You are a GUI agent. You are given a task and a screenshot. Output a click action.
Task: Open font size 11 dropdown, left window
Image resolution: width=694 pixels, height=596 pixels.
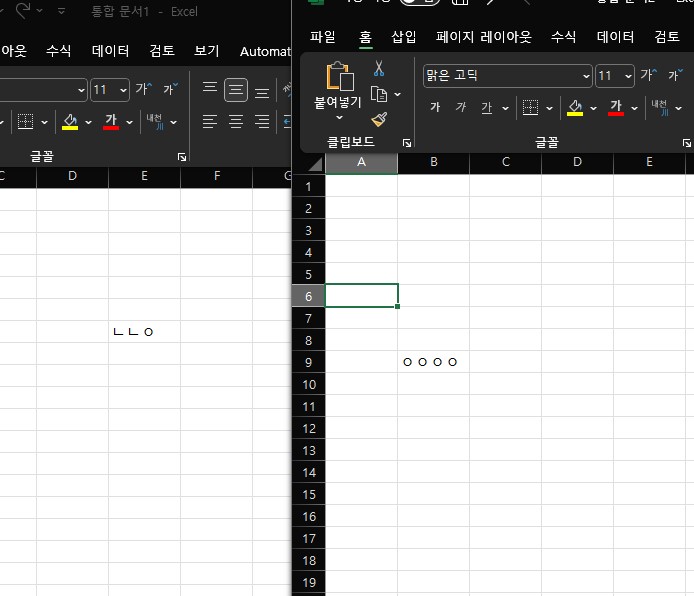pyautogui.click(x=123, y=90)
